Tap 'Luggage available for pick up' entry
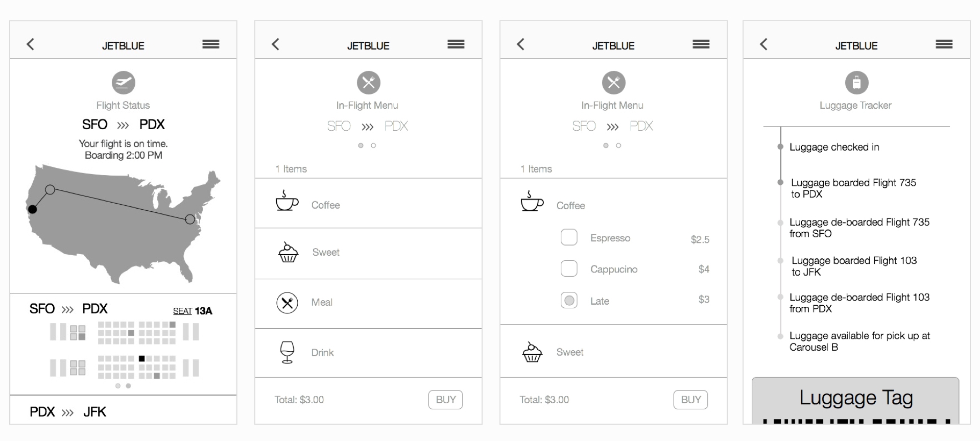This screenshot has width=980, height=441. click(859, 341)
